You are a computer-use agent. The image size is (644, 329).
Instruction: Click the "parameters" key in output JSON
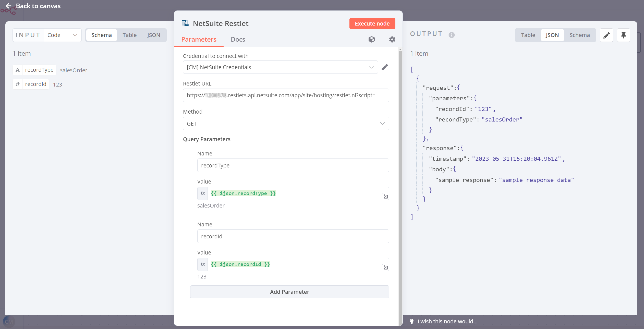449,98
